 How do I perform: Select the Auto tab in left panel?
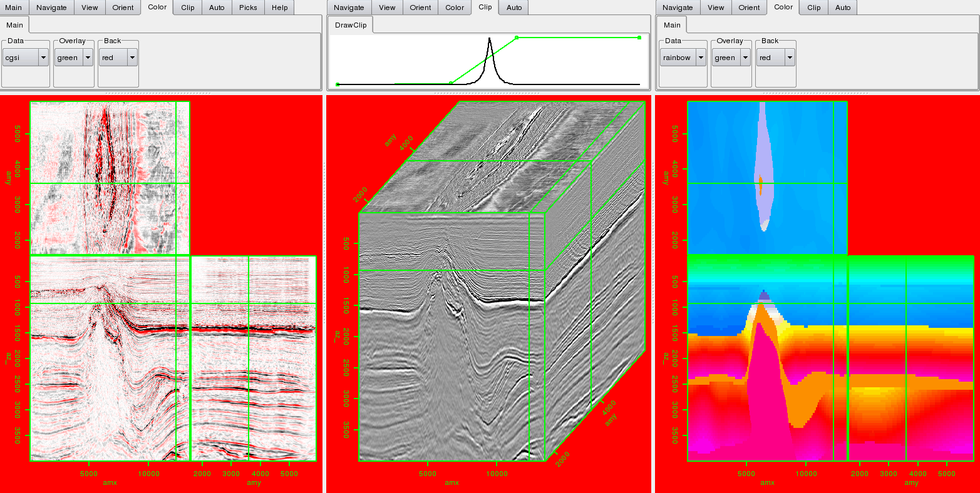pos(217,8)
